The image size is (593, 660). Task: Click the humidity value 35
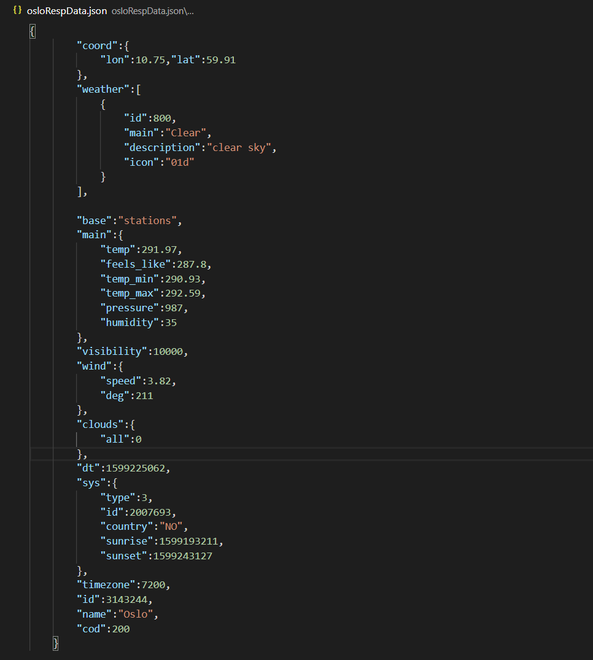pyautogui.click(x=171, y=323)
